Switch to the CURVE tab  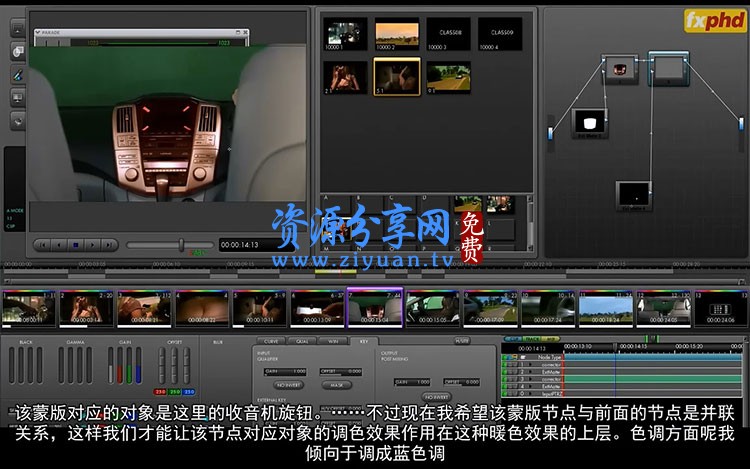click(271, 341)
